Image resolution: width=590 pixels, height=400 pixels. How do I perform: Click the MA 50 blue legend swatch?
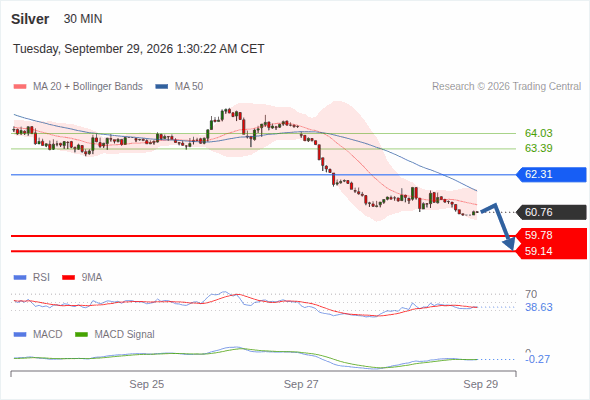click(162, 87)
